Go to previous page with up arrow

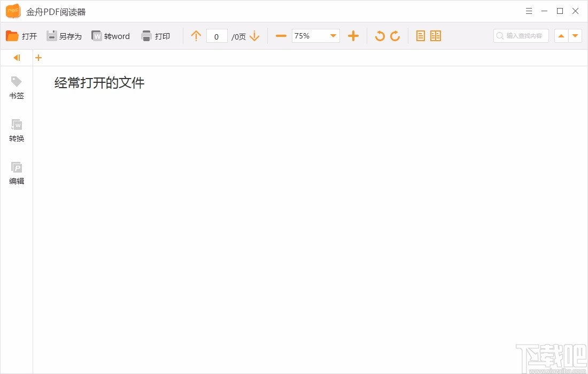coord(196,36)
